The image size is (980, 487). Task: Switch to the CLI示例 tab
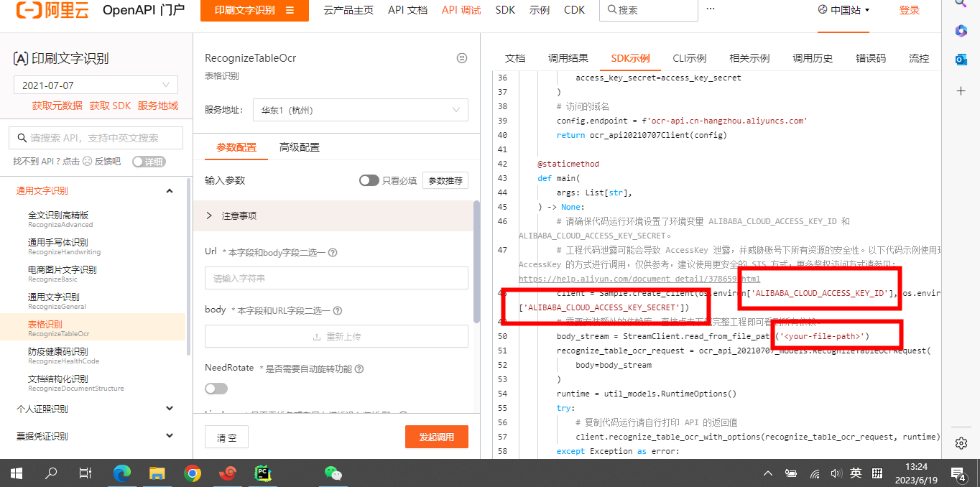[690, 58]
